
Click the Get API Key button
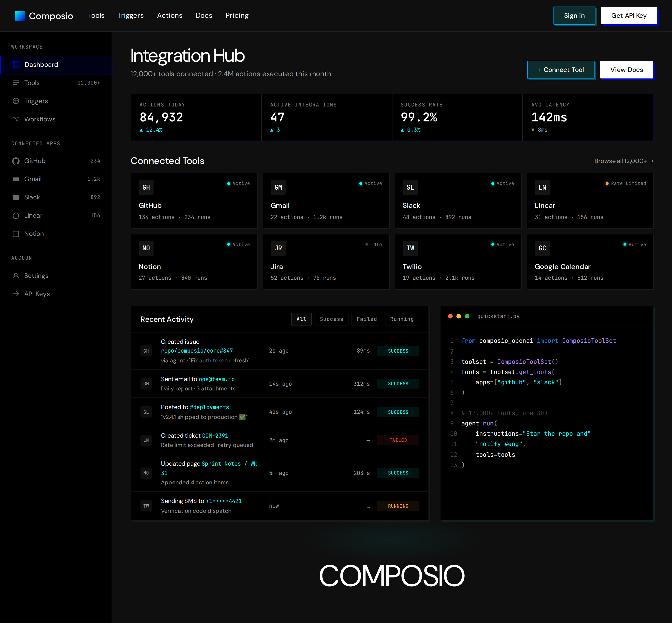(629, 15)
